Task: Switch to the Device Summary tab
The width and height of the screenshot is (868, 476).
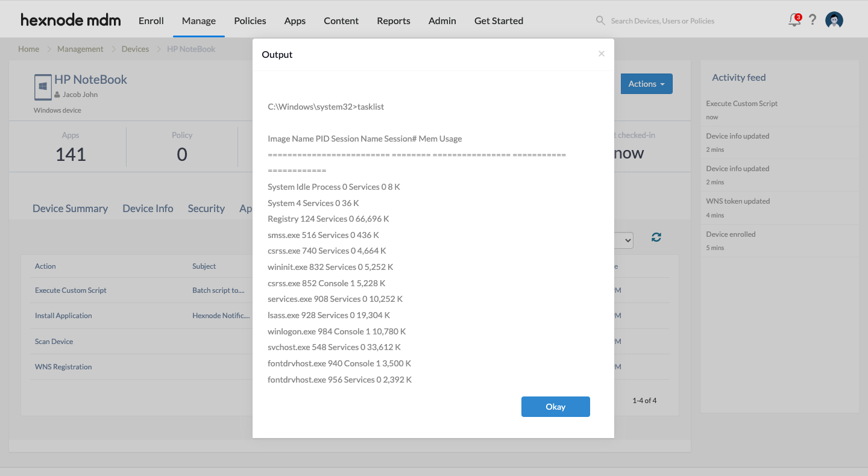Action: click(70, 208)
